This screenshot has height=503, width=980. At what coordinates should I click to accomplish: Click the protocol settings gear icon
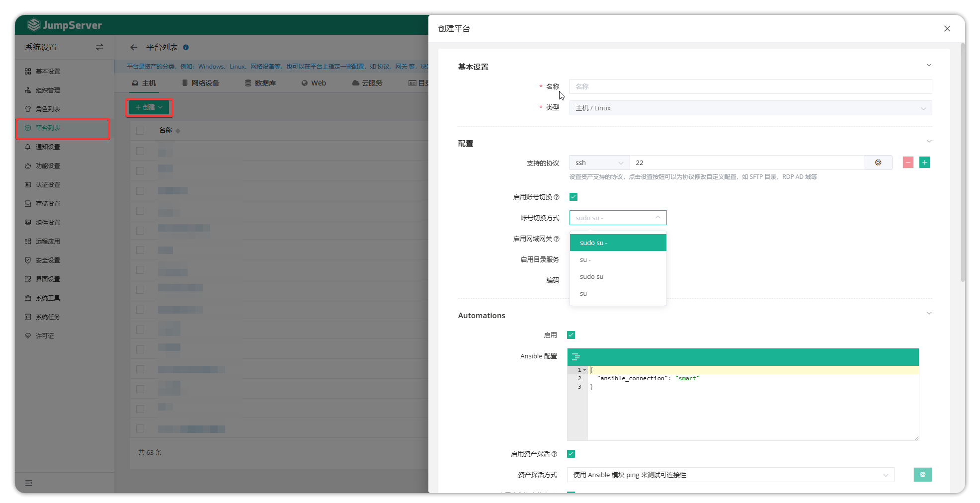pyautogui.click(x=878, y=163)
